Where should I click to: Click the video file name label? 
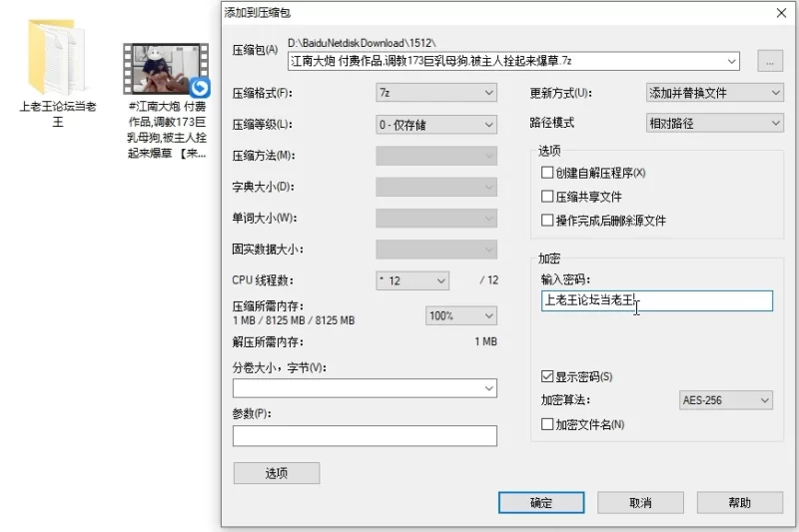pyautogui.click(x=167, y=130)
